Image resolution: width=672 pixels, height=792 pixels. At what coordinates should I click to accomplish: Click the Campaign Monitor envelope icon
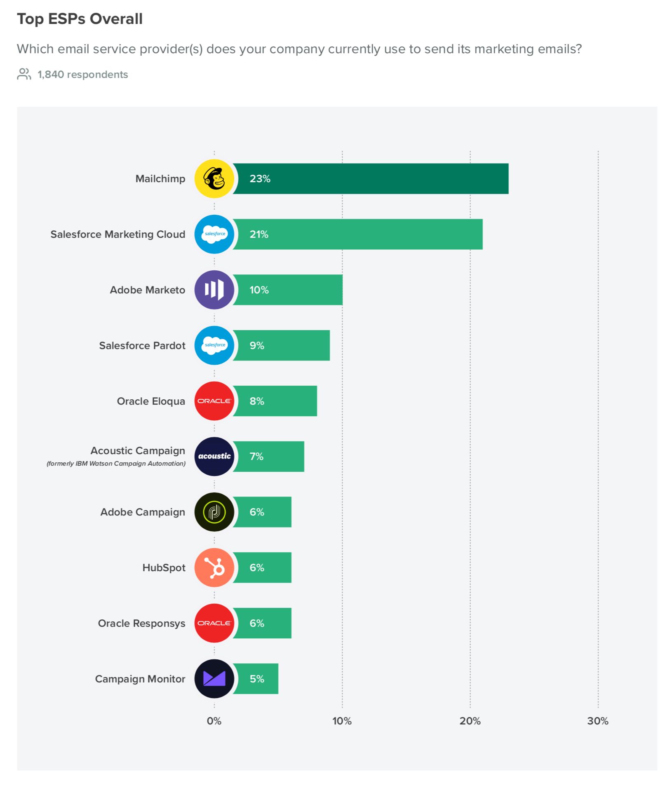pyautogui.click(x=214, y=679)
